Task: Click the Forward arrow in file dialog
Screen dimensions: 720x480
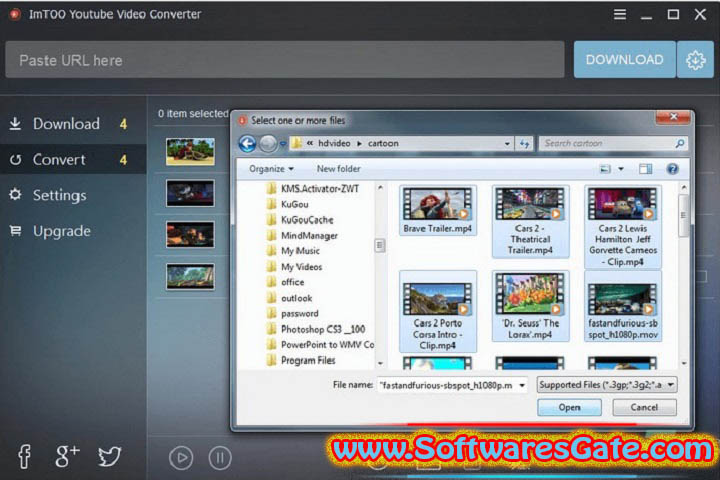Action: (268, 144)
